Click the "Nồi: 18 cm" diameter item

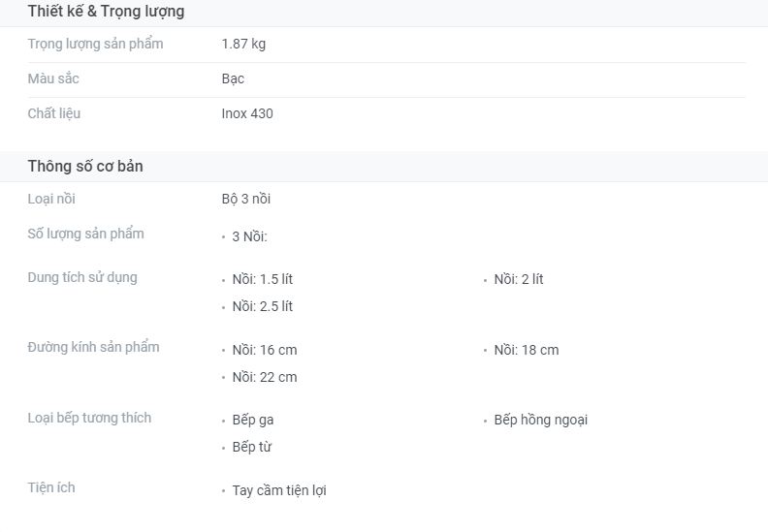526,350
